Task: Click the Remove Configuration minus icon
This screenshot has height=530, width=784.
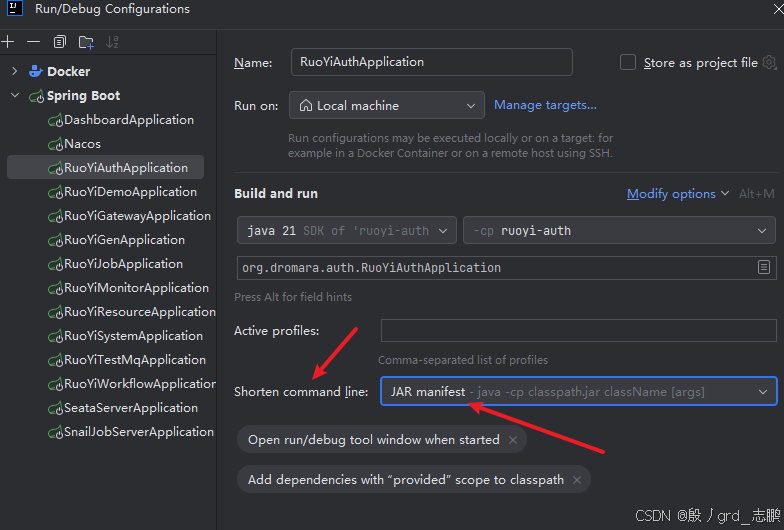Action: click(x=34, y=42)
